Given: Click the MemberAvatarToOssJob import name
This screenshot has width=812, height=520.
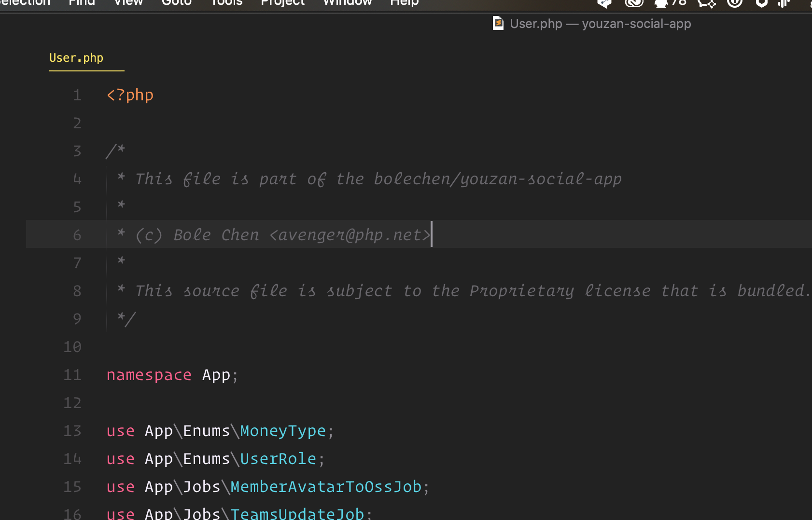Looking at the screenshot, I should click(x=326, y=487).
